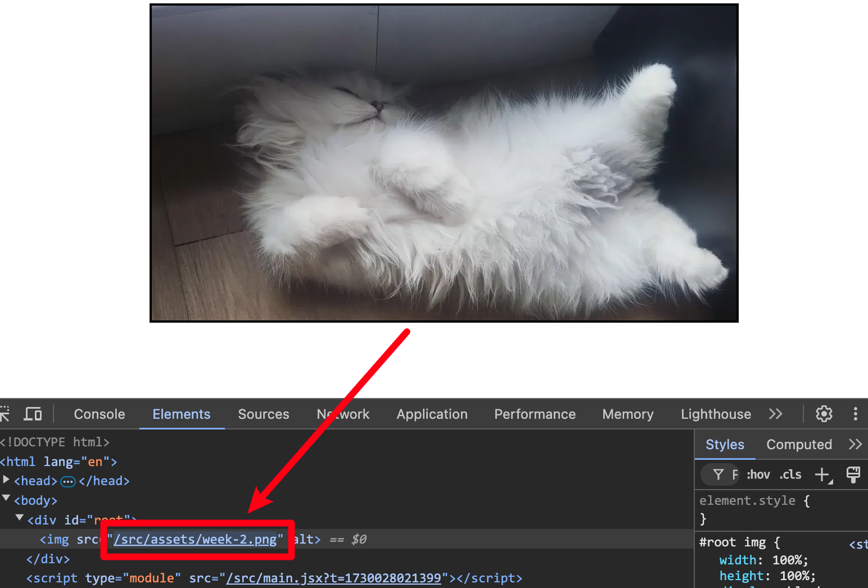Expand the head element node
This screenshot has width=868, height=588.
(x=6, y=480)
